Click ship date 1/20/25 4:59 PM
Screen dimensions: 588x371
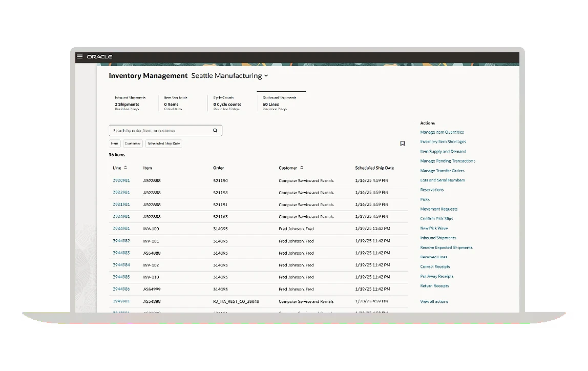click(371, 301)
